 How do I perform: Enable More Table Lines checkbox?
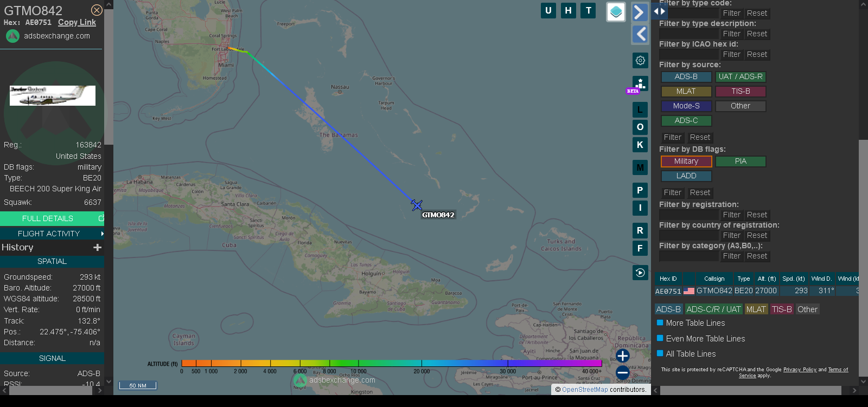coord(660,322)
